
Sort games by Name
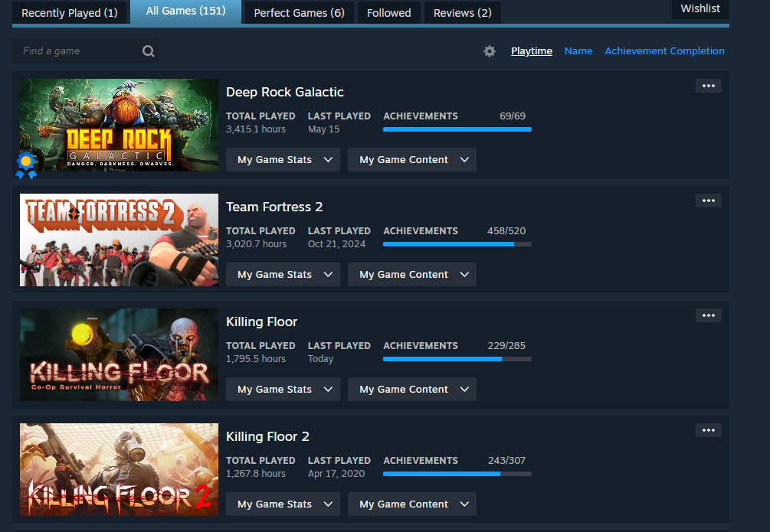point(578,51)
